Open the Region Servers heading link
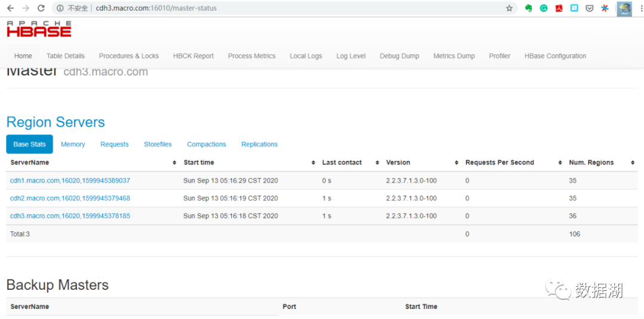The width and height of the screenshot is (644, 319). [55, 122]
